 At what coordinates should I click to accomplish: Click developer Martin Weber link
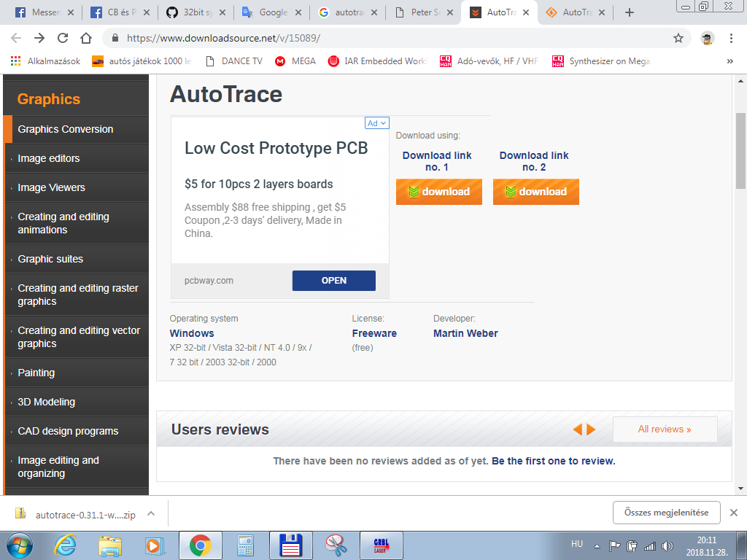465,333
